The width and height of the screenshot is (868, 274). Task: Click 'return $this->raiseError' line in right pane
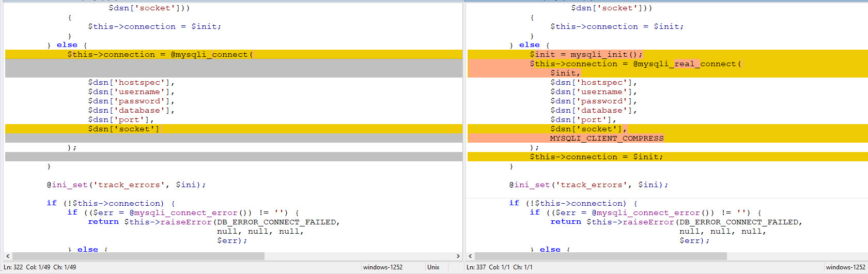[x=677, y=222]
